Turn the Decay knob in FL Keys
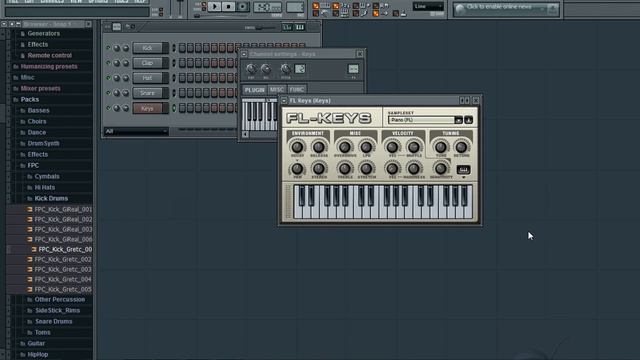 (x=297, y=147)
